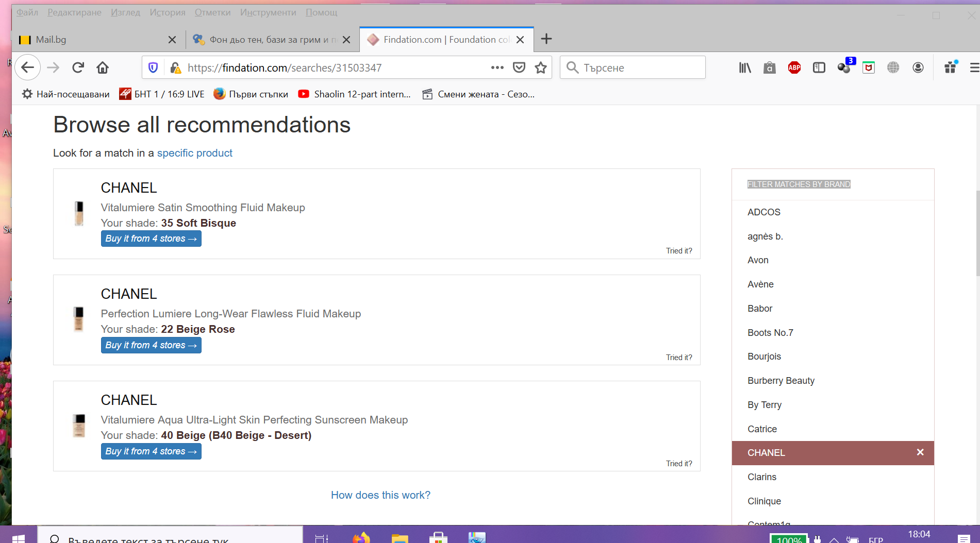980x543 pixels.
Task: Switch to the Mail.bg tab
Action: [x=93, y=40]
